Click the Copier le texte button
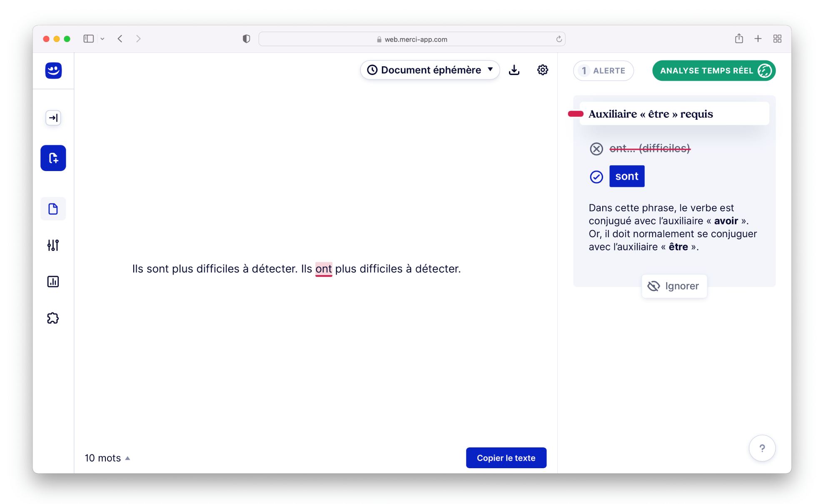 [x=506, y=458]
